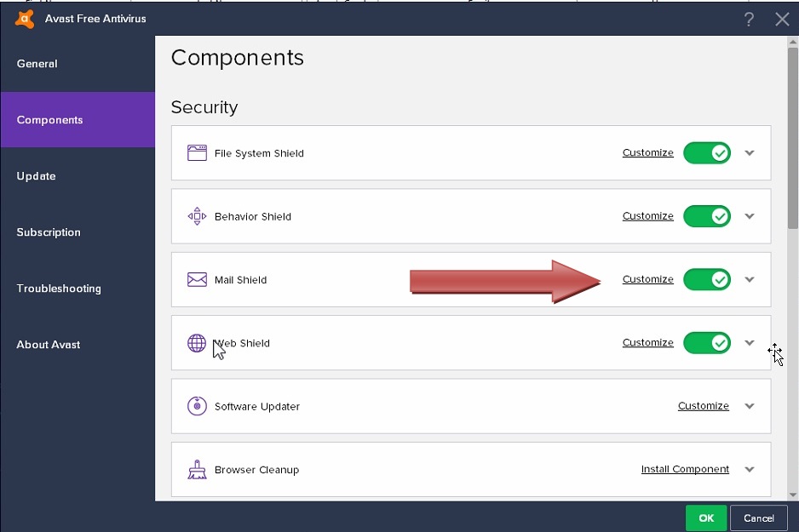
Task: Turn off the Behavior Shield switch
Action: (707, 216)
